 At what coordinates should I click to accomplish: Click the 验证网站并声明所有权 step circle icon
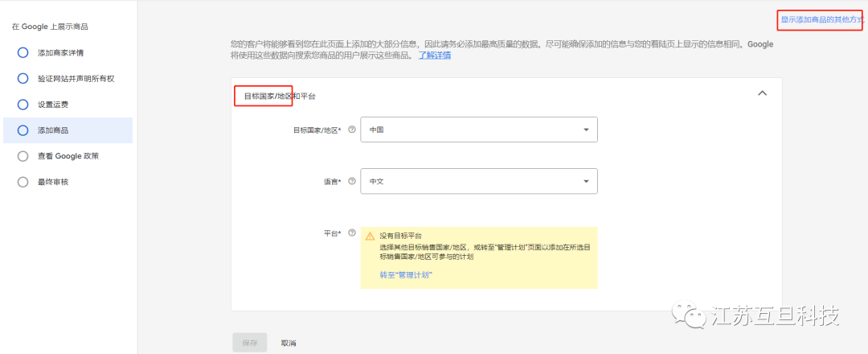[x=23, y=79]
